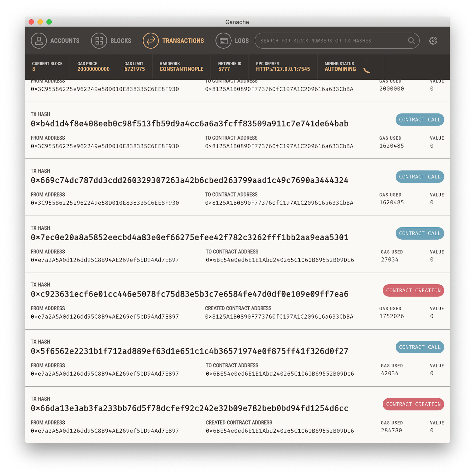Click the Transactions arrows icon
Image resolution: width=475 pixels, height=476 pixels.
[x=151, y=41]
